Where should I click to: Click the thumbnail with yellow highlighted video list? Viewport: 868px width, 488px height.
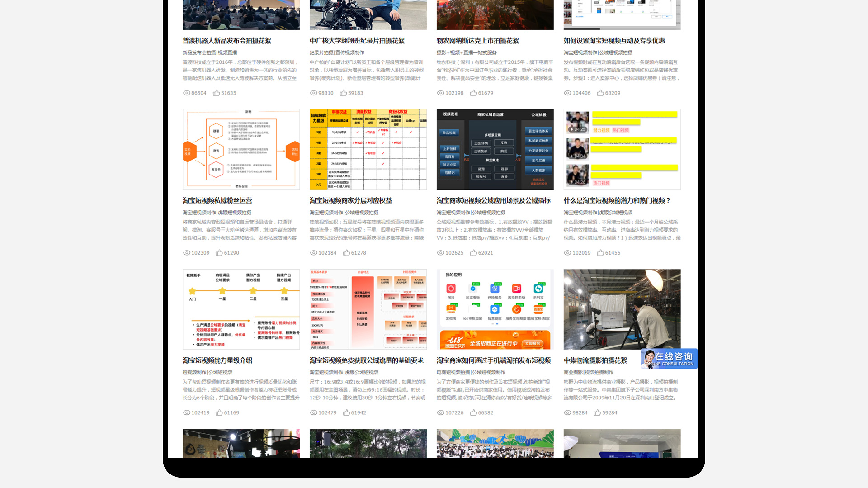[x=622, y=149]
